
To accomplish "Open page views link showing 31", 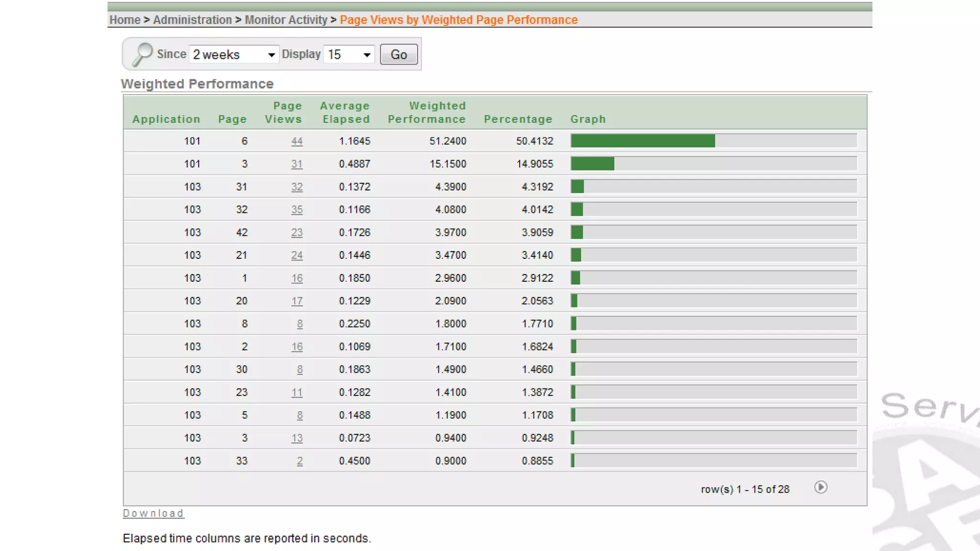I will point(297,164).
